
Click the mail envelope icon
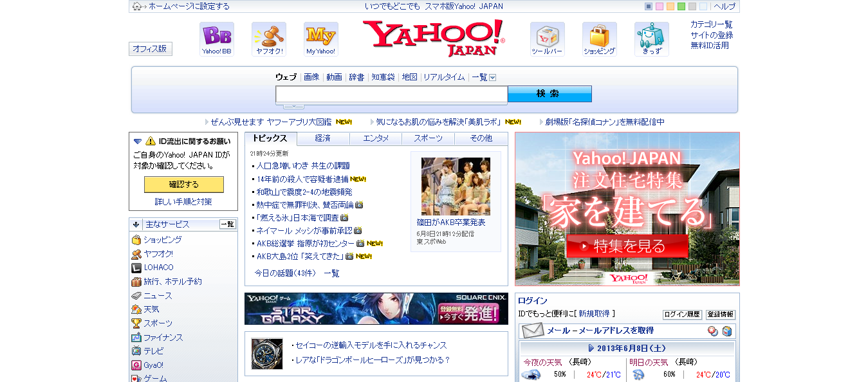[533, 331]
